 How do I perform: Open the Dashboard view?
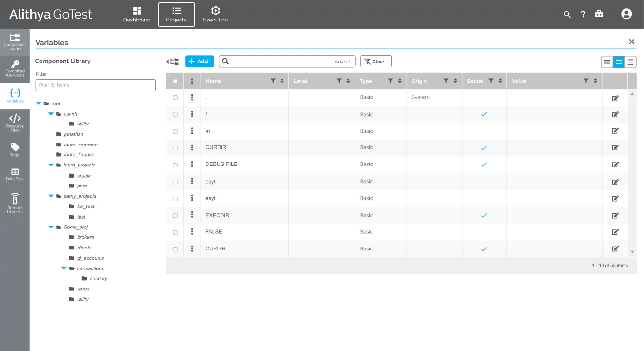click(x=137, y=14)
